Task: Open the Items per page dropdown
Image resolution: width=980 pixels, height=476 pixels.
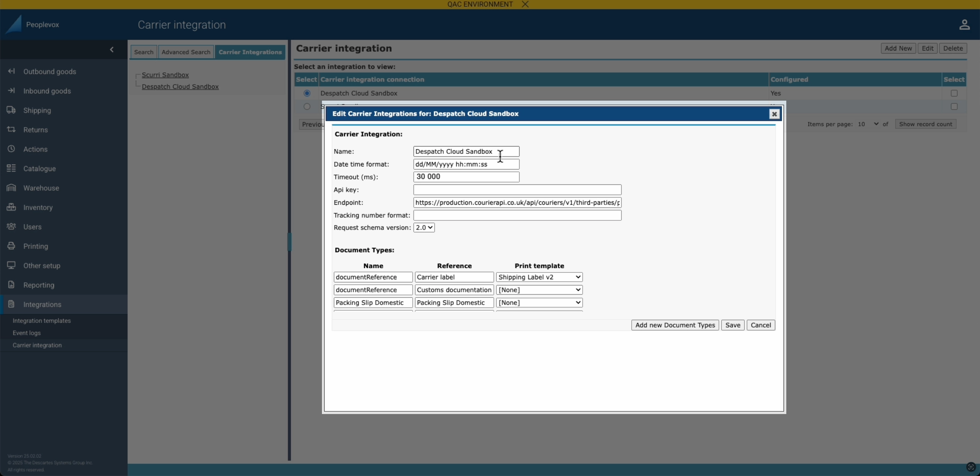Action: (867, 124)
